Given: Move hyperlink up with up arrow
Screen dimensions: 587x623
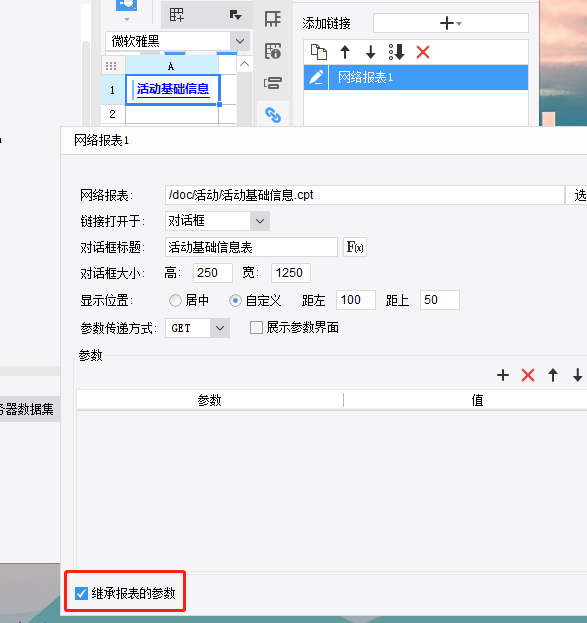Looking at the screenshot, I should coord(345,52).
